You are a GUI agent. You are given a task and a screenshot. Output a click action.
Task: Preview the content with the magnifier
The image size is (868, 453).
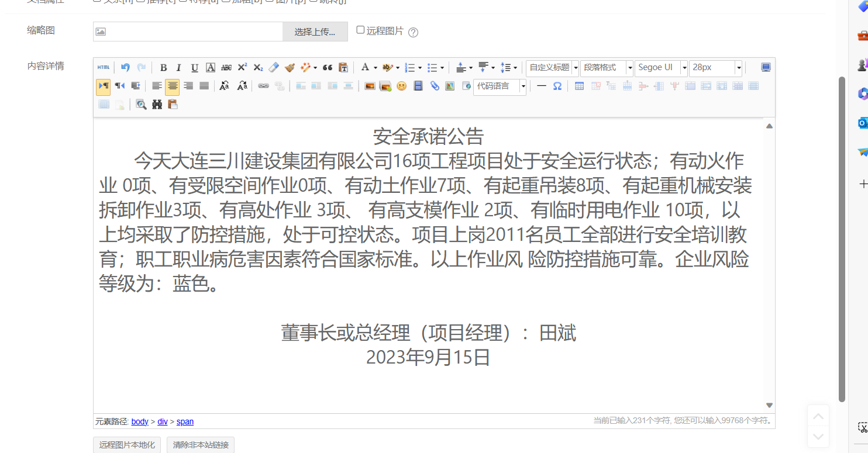(x=141, y=104)
